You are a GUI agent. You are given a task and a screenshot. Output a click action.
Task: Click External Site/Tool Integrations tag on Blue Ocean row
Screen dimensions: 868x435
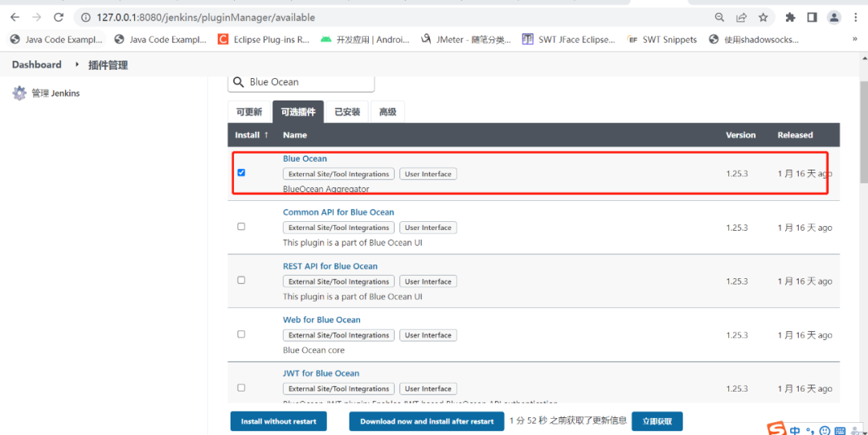click(x=339, y=174)
